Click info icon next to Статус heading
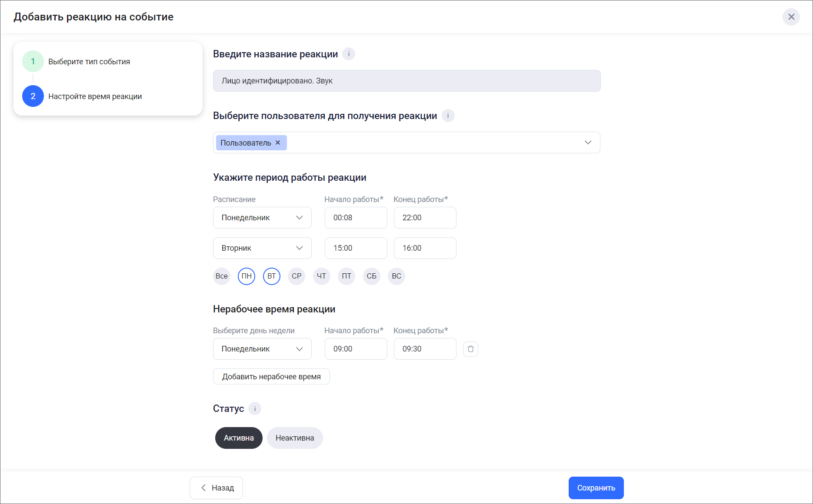Image resolution: width=813 pixels, height=504 pixels. [255, 409]
